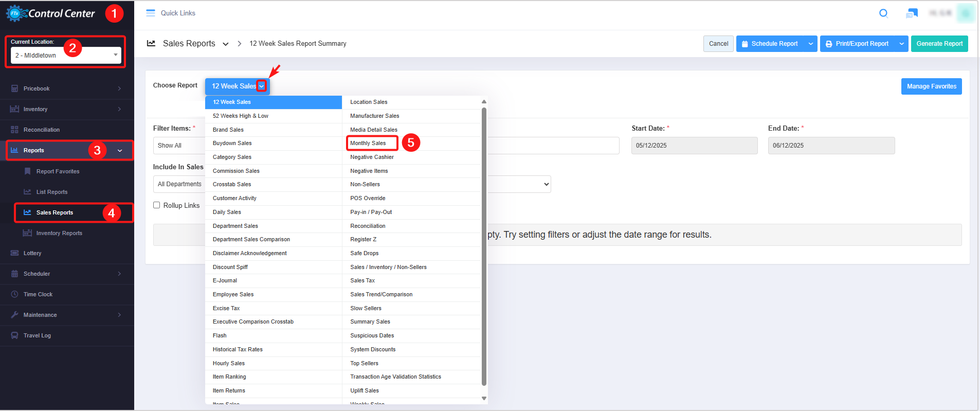980x411 pixels.
Task: Choose Department Sales Comparison report option
Action: pyautogui.click(x=251, y=240)
